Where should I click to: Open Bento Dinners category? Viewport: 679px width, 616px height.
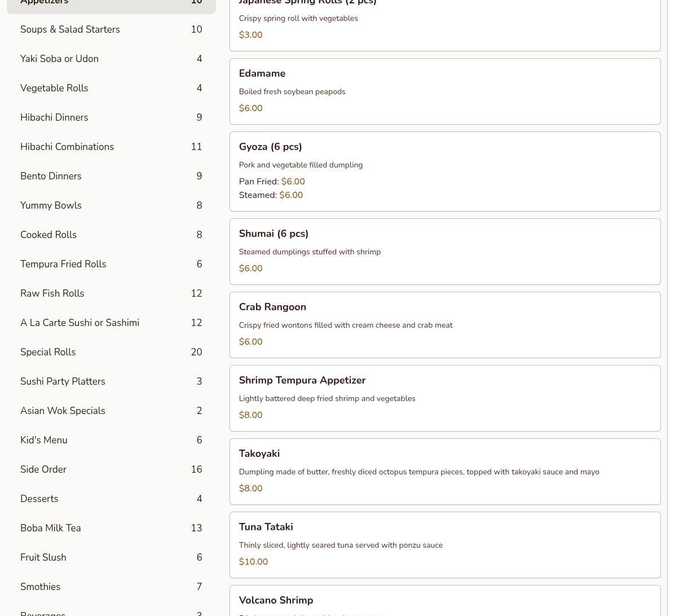pos(111,176)
